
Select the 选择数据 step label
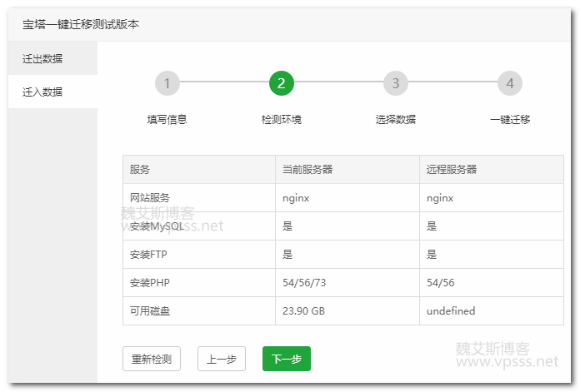point(396,120)
